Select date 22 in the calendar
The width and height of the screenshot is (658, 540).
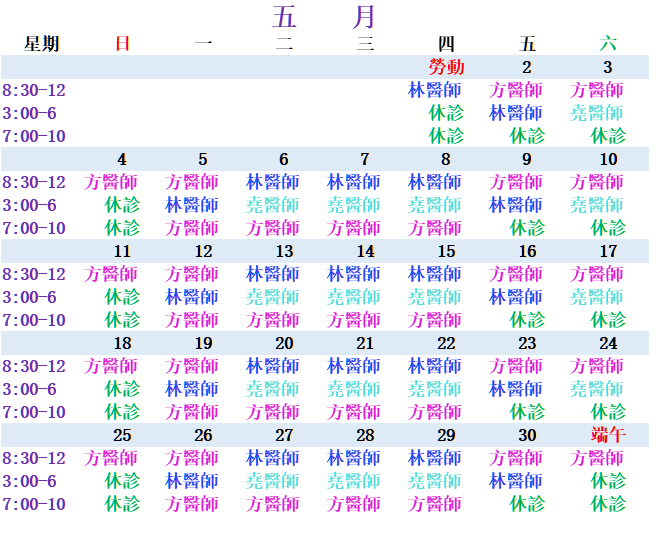[x=446, y=343]
